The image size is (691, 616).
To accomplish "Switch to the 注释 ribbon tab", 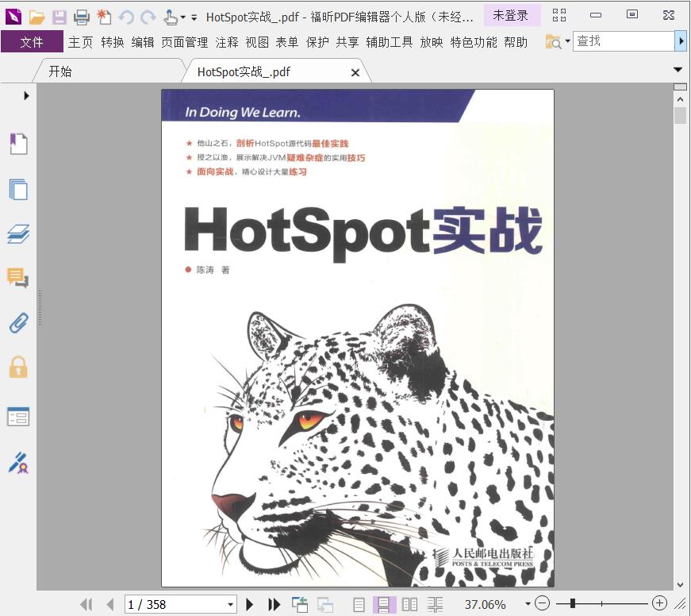I will coord(227,42).
